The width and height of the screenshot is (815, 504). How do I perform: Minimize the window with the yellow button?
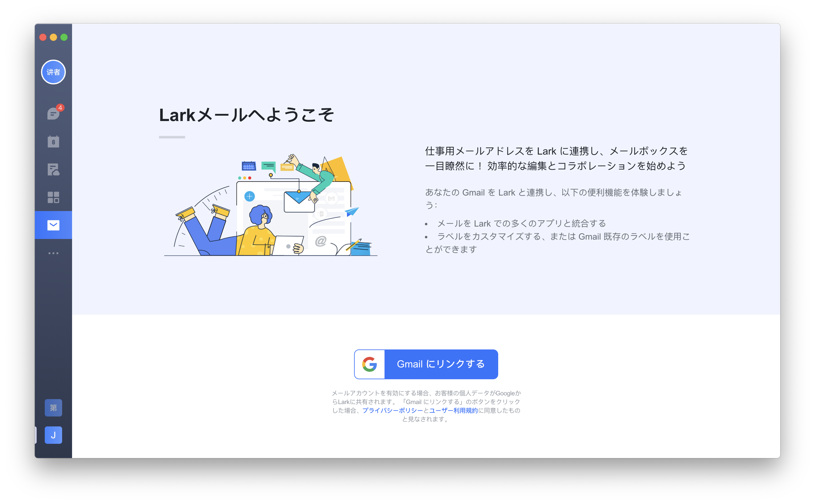tap(53, 37)
